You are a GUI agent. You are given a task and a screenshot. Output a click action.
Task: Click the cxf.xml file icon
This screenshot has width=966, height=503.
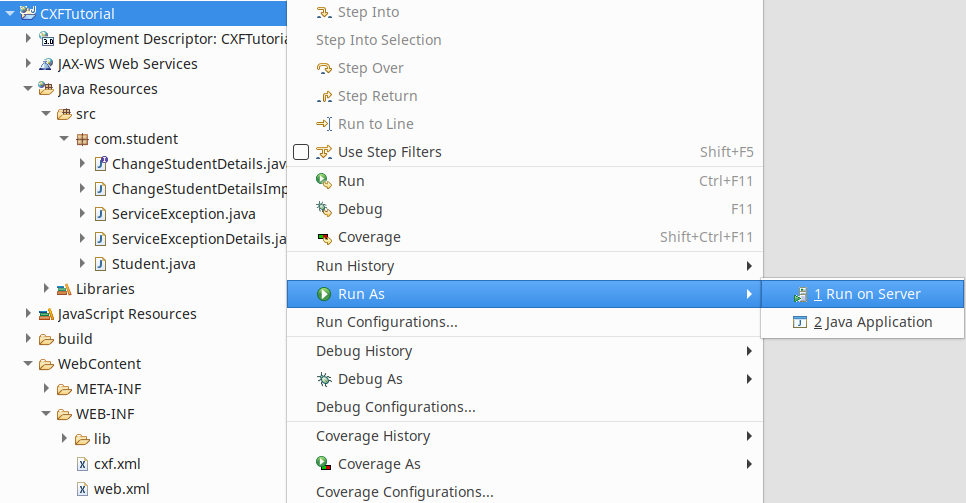pos(83,464)
